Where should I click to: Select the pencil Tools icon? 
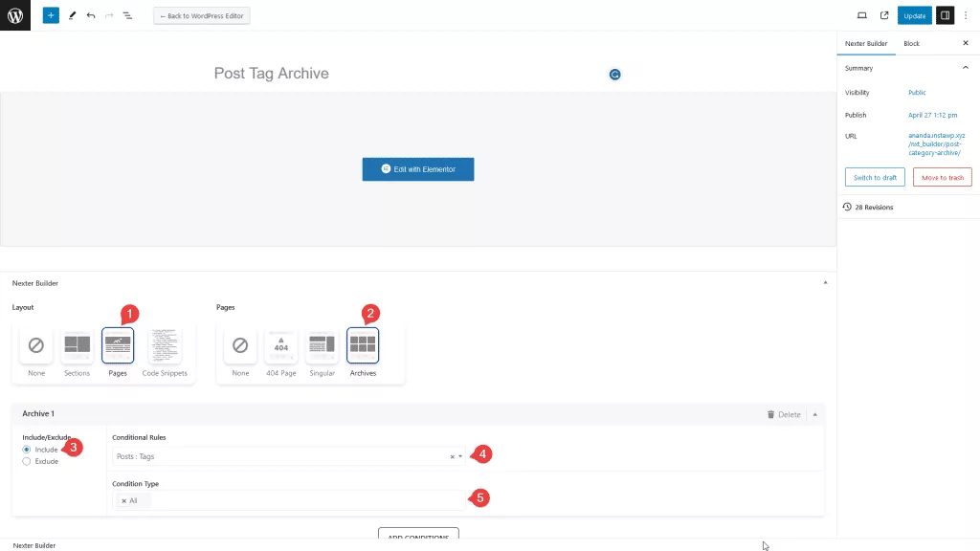coord(72,15)
